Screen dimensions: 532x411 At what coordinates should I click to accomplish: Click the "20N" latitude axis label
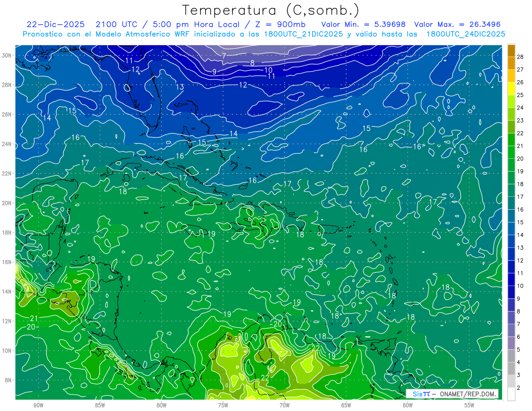pos(7,203)
